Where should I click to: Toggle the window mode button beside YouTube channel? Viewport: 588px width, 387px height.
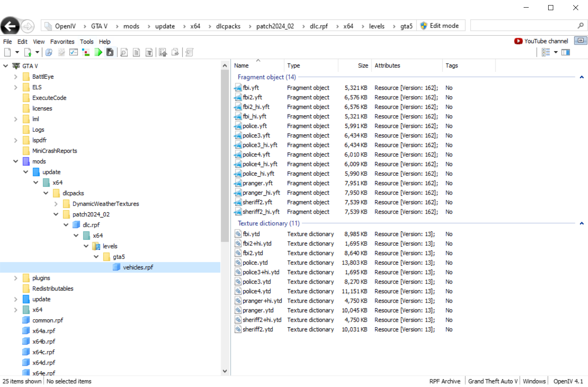pyautogui.click(x=580, y=41)
